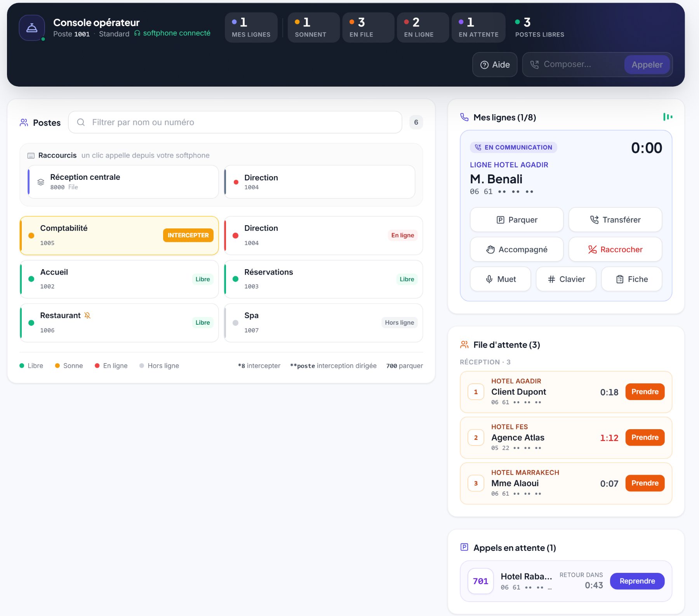
Task: Click the operator console bell icon
Action: point(32,28)
